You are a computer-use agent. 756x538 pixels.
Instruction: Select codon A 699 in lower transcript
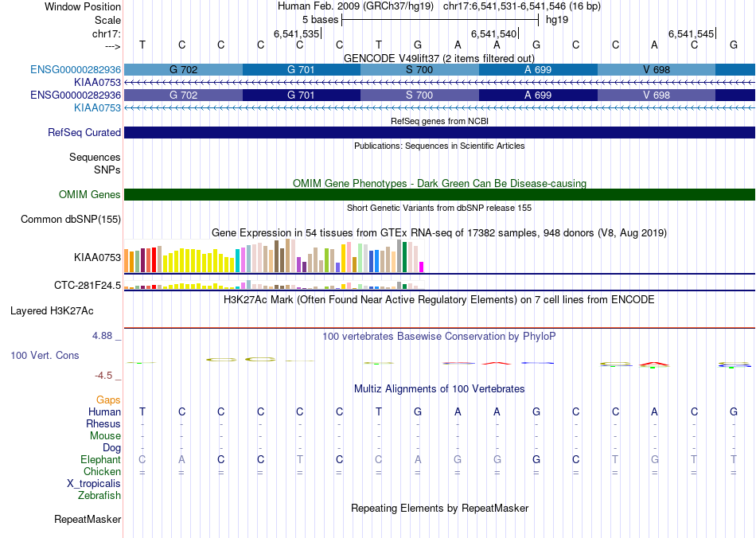tap(538, 95)
